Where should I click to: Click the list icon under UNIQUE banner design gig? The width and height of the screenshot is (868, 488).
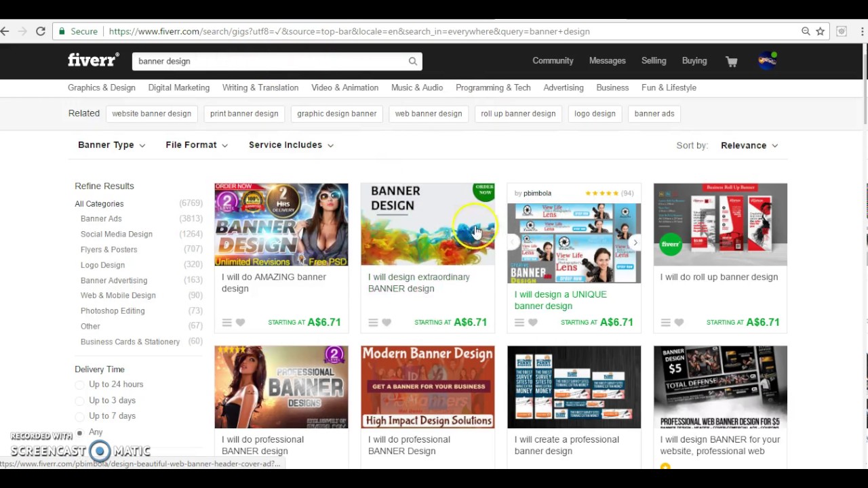pyautogui.click(x=519, y=323)
